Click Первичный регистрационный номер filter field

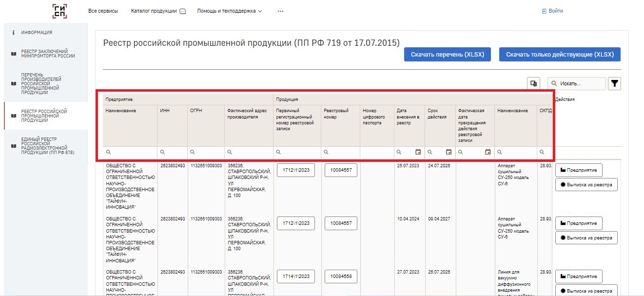tap(297, 152)
